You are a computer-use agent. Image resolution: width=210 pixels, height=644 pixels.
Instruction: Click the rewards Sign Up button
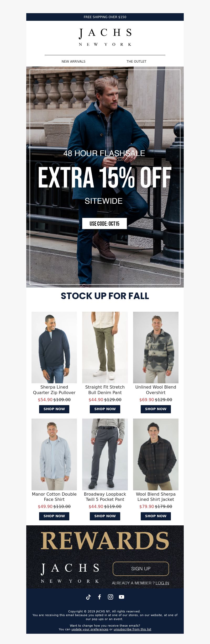(141, 569)
